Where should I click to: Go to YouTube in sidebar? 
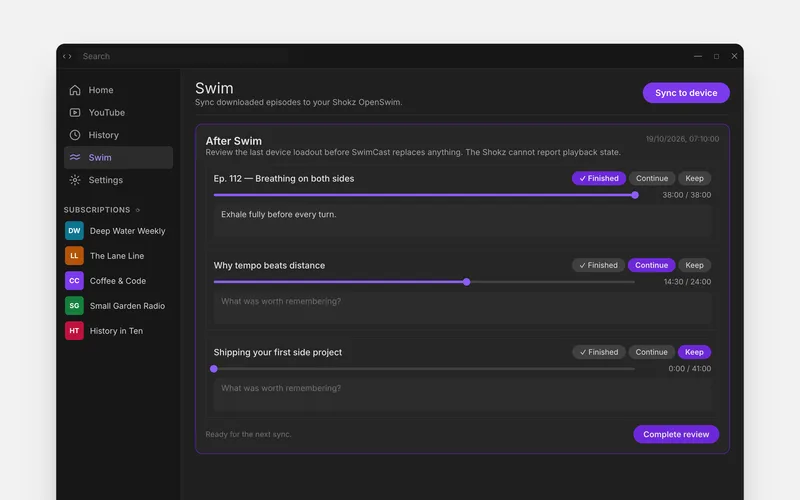pyautogui.click(x=118, y=113)
